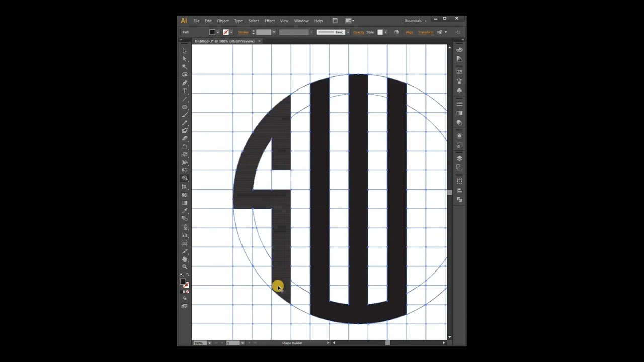The width and height of the screenshot is (644, 362).
Task: Select the Column Graph tool
Action: pyautogui.click(x=185, y=235)
